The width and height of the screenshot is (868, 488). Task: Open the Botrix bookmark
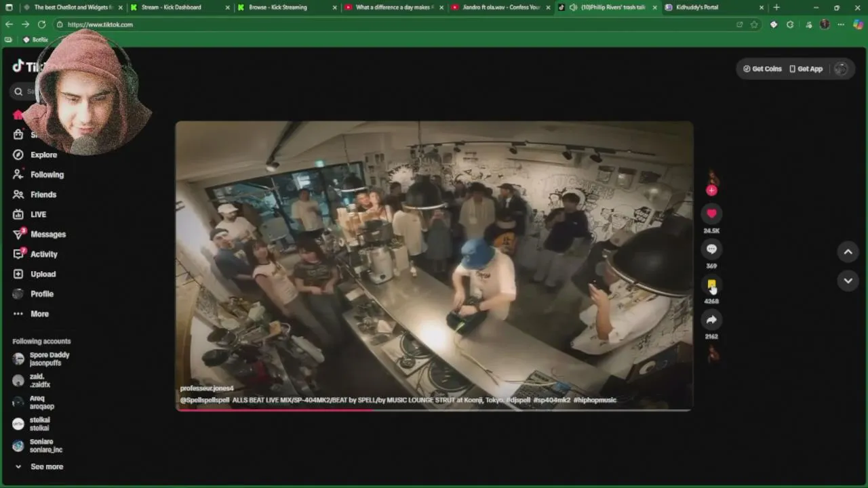tap(35, 39)
